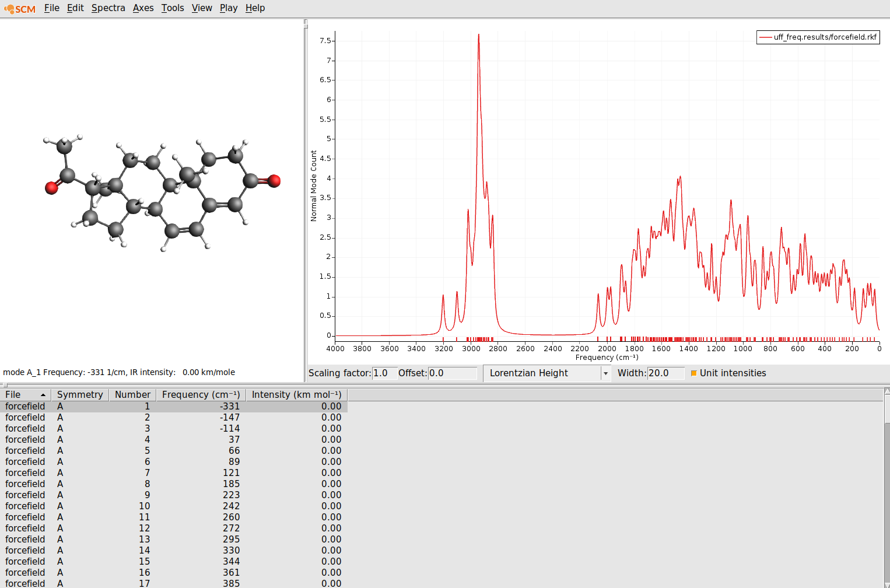Select mode row with frequency 185

[174, 484]
